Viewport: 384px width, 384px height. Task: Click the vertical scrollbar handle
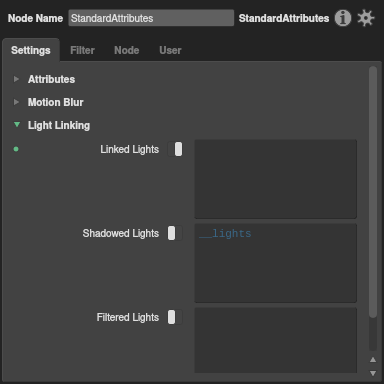(373, 192)
